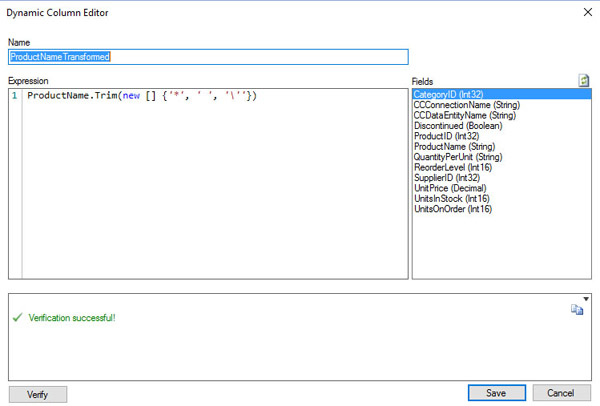The height and width of the screenshot is (406, 600).
Task: Select CCConnectionName (String) in Fields list
Action: [465, 105]
